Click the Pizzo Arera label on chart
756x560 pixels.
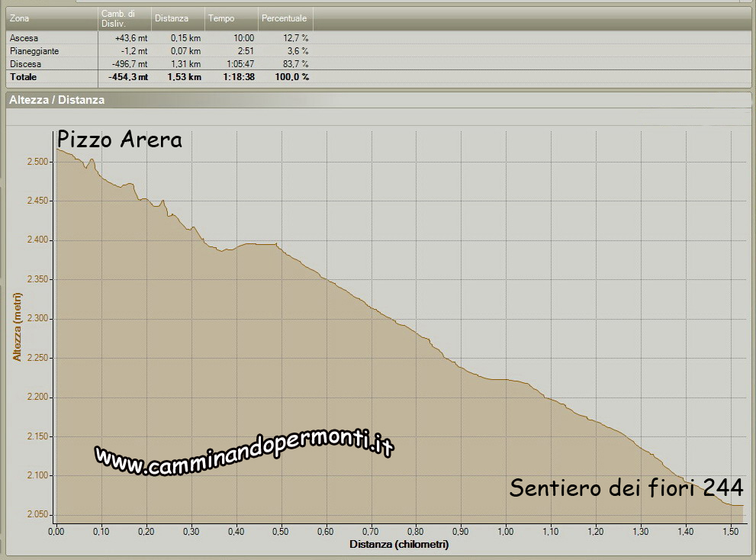120,140
